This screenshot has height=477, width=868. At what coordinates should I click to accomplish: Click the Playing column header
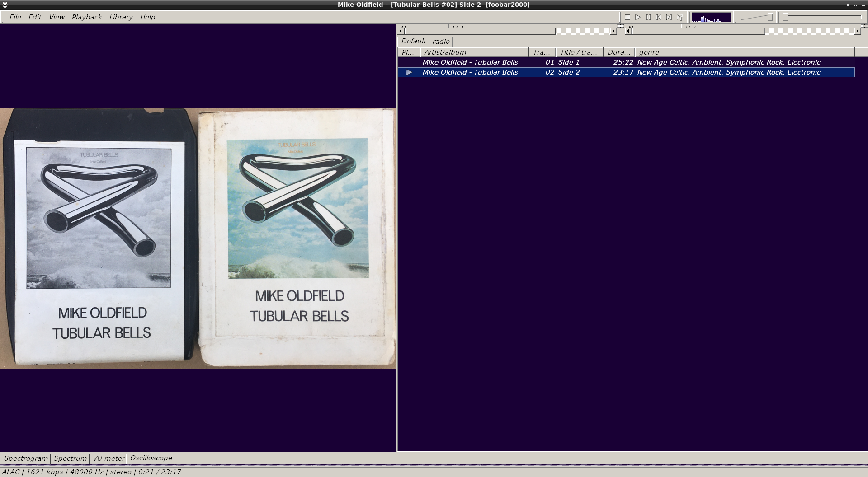409,52
